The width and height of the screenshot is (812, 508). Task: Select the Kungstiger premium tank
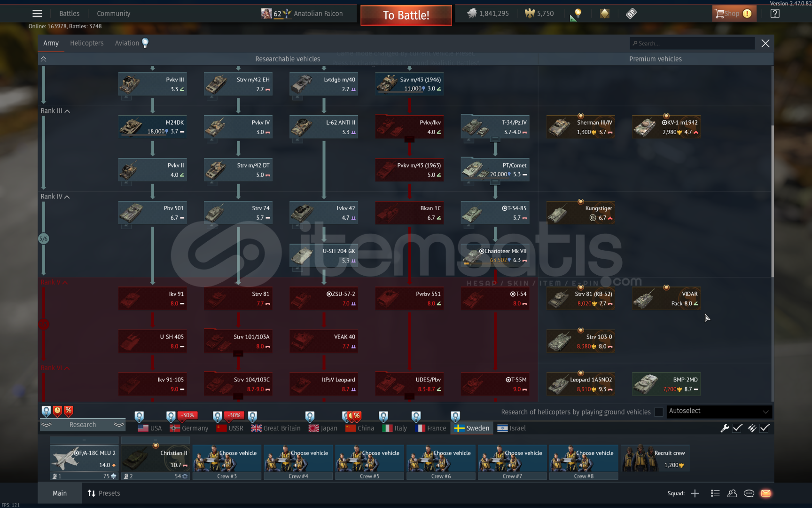[581, 213]
